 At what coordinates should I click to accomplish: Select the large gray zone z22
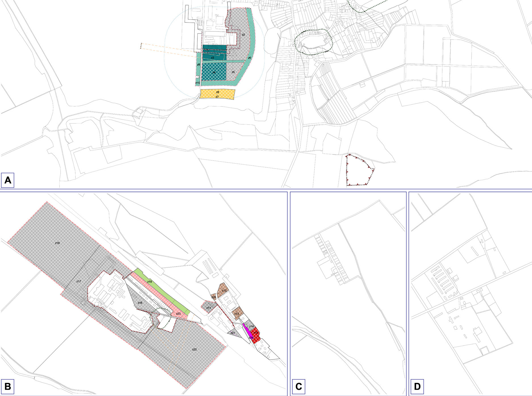point(194,351)
